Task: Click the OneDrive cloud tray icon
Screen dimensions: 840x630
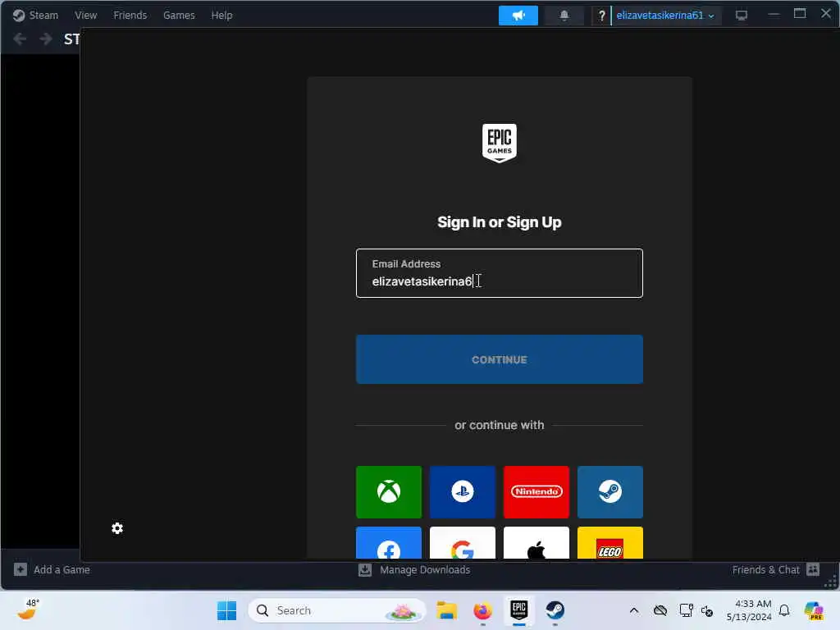Action: point(660,610)
